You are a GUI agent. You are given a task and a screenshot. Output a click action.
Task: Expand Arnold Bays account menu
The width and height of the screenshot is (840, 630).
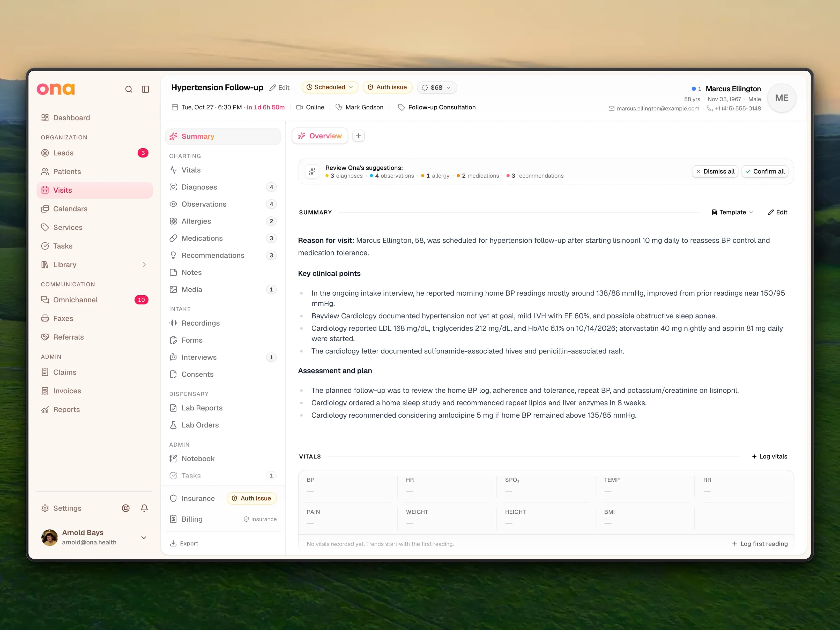[144, 537]
